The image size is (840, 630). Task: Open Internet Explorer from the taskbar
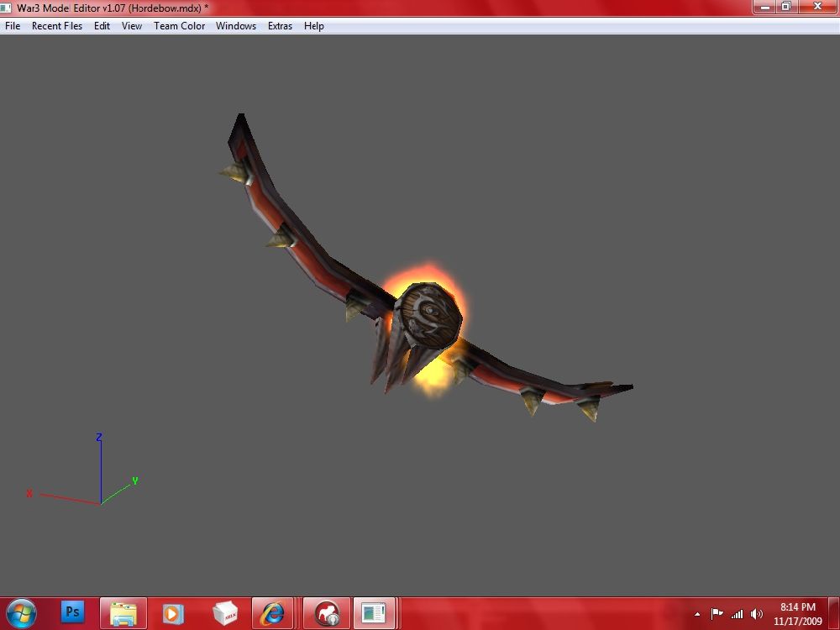(273, 613)
